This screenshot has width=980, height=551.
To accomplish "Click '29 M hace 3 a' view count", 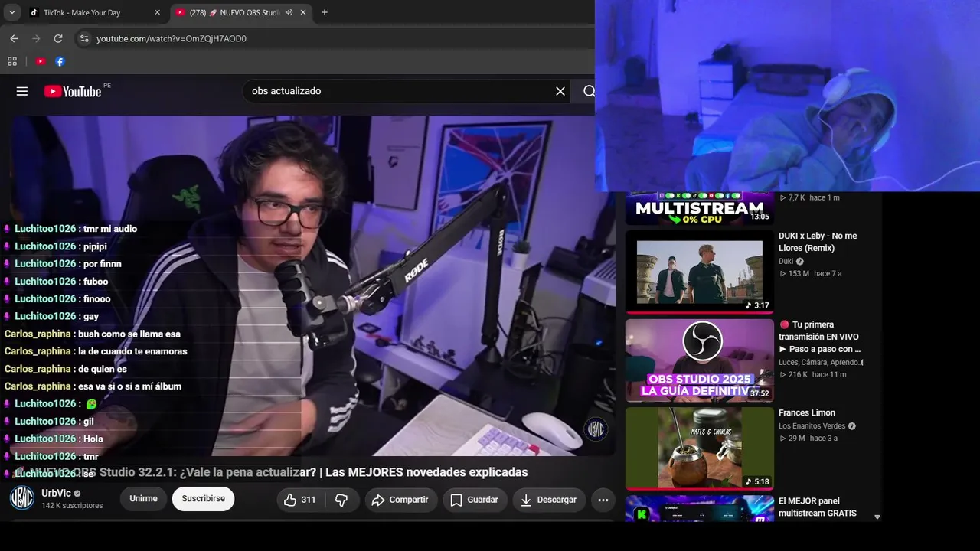I will click(x=808, y=439).
